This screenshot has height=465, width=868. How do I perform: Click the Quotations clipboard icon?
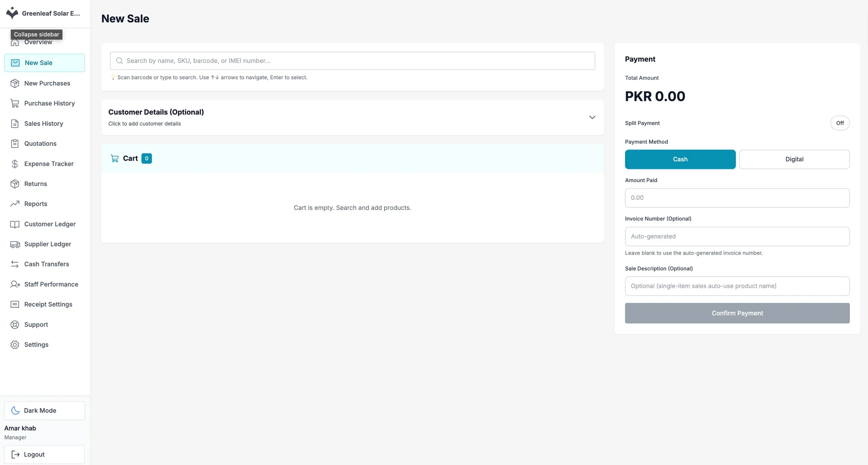[x=15, y=144]
